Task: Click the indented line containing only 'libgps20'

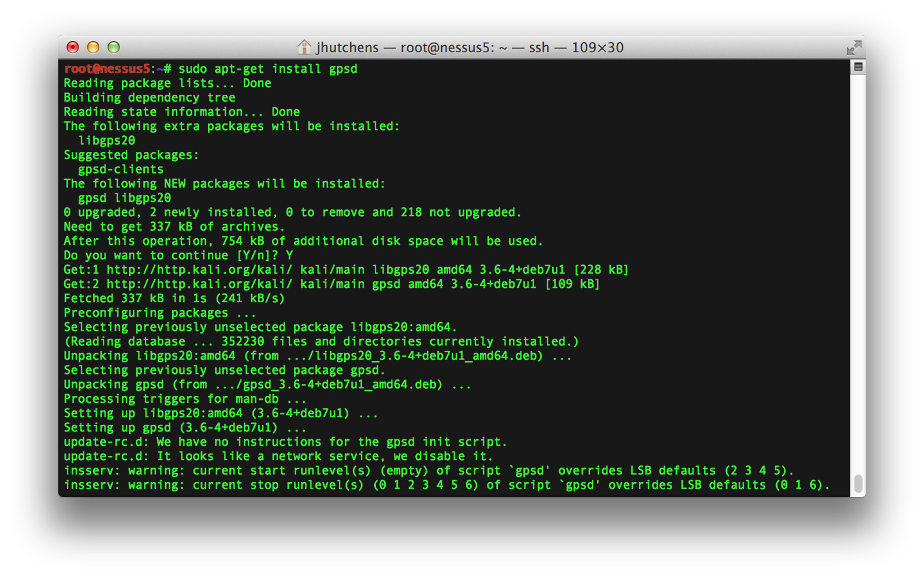Action: pos(107,140)
